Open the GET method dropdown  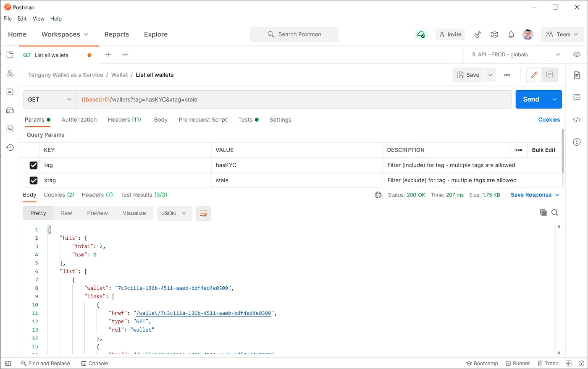pyautogui.click(x=50, y=99)
